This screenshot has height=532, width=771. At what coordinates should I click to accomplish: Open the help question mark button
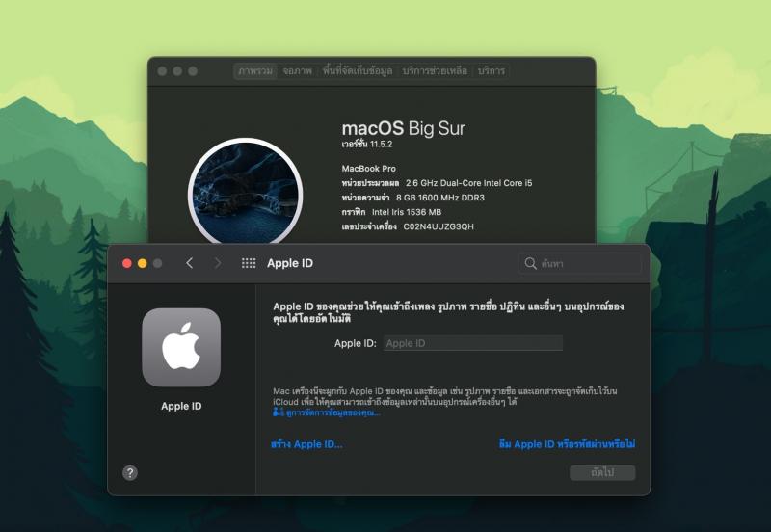(130, 472)
